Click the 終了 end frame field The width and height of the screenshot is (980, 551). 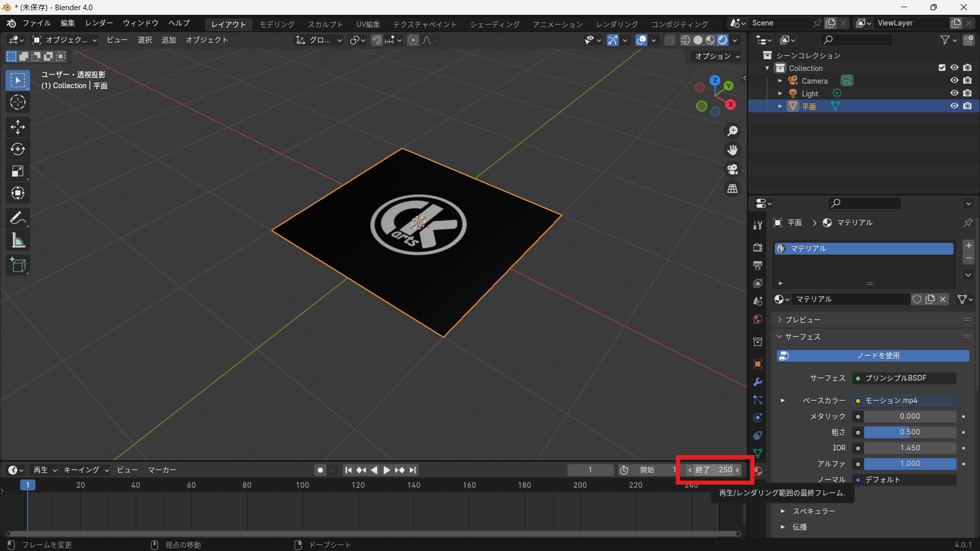pos(714,470)
